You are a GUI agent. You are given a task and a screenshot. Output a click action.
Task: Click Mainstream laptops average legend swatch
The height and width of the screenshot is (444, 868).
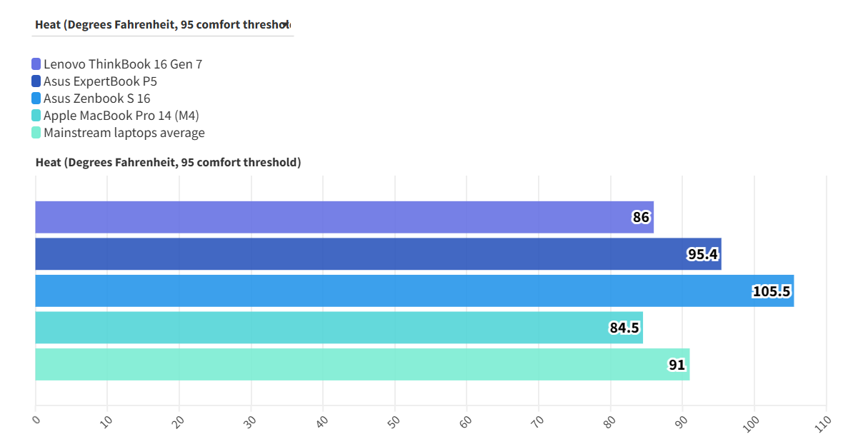pyautogui.click(x=36, y=133)
